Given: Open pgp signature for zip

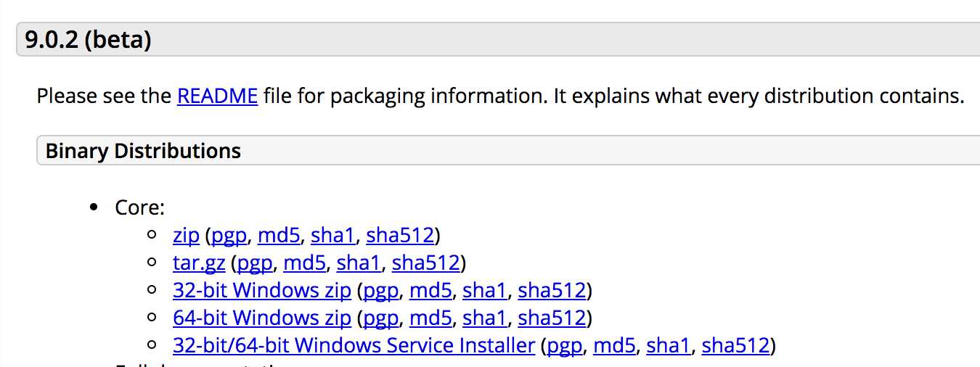Looking at the screenshot, I should [229, 236].
